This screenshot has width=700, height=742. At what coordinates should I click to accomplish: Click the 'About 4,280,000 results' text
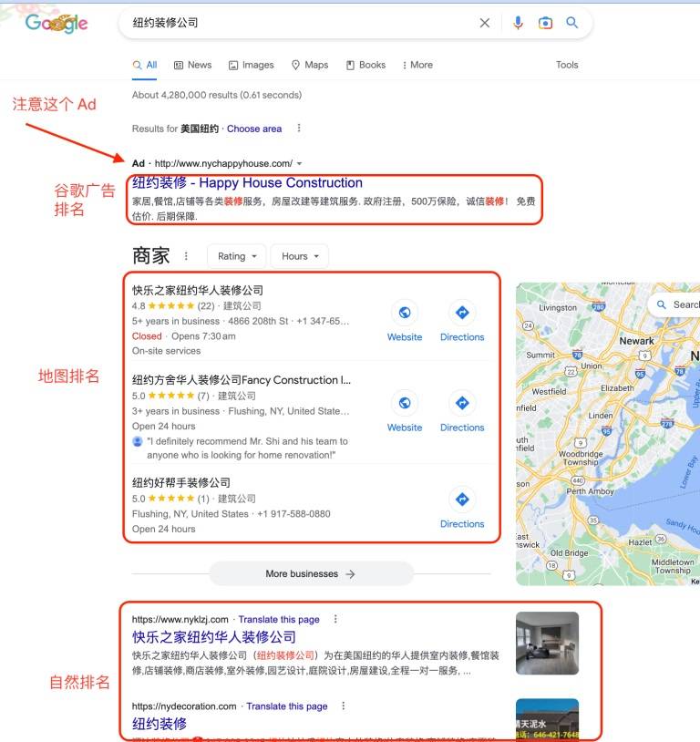coord(217,95)
